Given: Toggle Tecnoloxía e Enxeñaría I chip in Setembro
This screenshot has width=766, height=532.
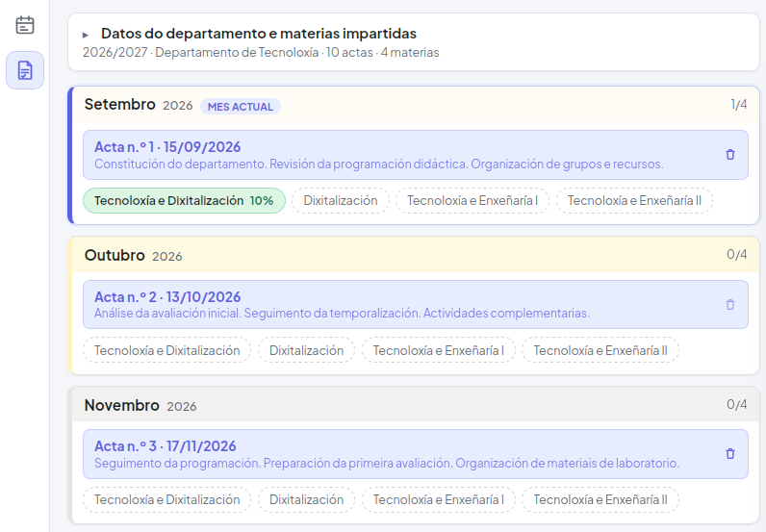Looking at the screenshot, I should coord(472,201).
